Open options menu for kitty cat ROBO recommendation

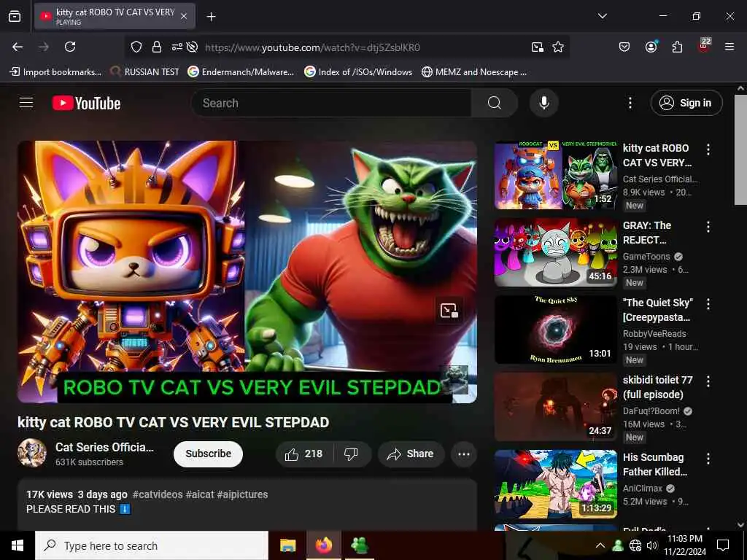pos(708,149)
